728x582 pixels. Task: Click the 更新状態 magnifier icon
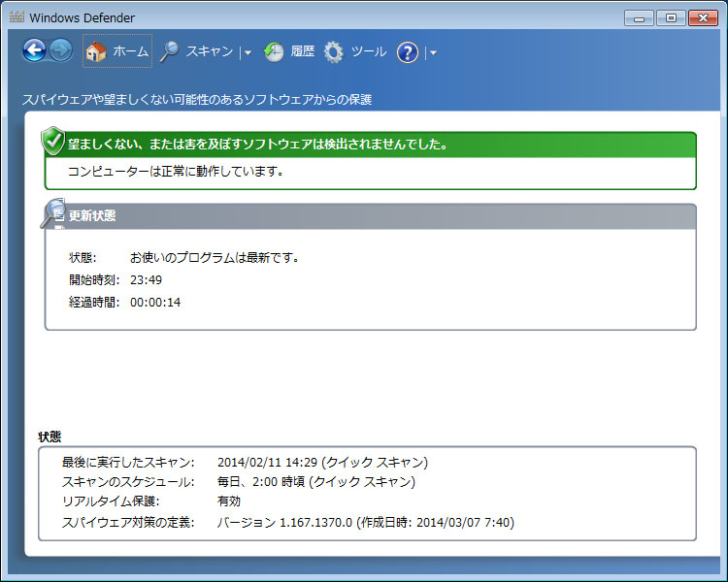(53, 213)
